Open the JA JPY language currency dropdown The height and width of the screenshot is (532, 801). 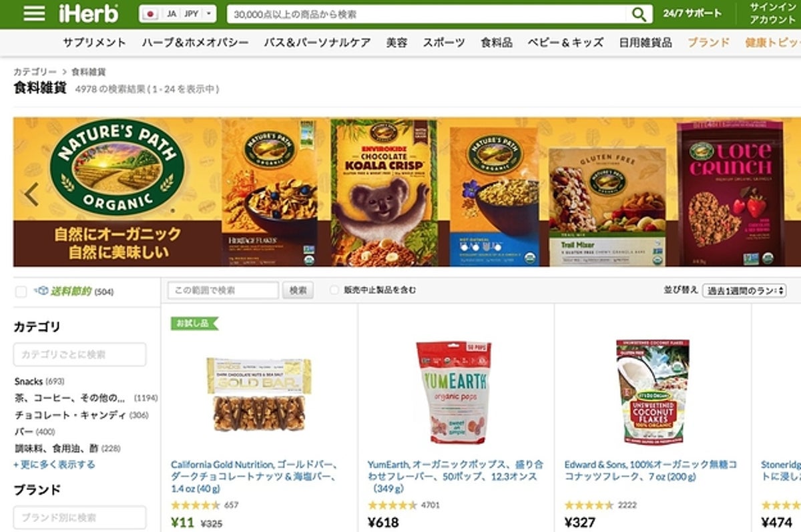coord(178,13)
